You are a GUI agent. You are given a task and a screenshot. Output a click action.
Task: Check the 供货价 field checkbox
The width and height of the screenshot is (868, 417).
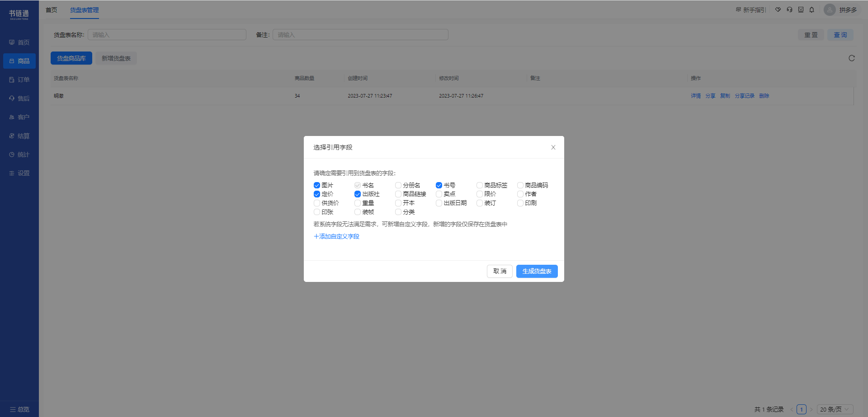[x=316, y=203]
